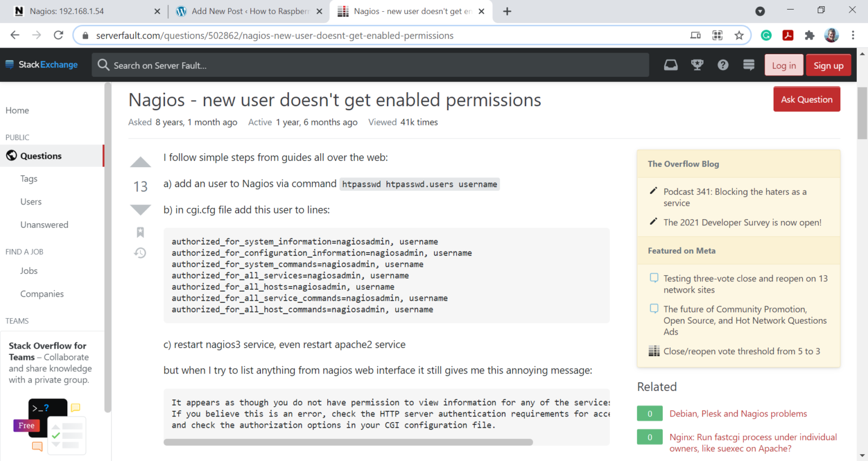This screenshot has width=868, height=461.
Task: Open the Debian, Plesk and Nagios problems link
Action: (737, 414)
